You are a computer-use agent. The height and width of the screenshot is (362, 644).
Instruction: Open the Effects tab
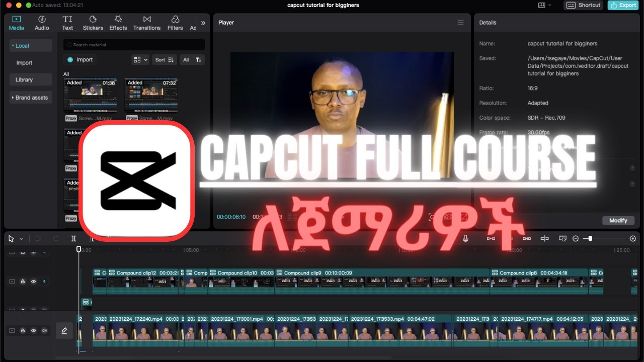pos(118,23)
